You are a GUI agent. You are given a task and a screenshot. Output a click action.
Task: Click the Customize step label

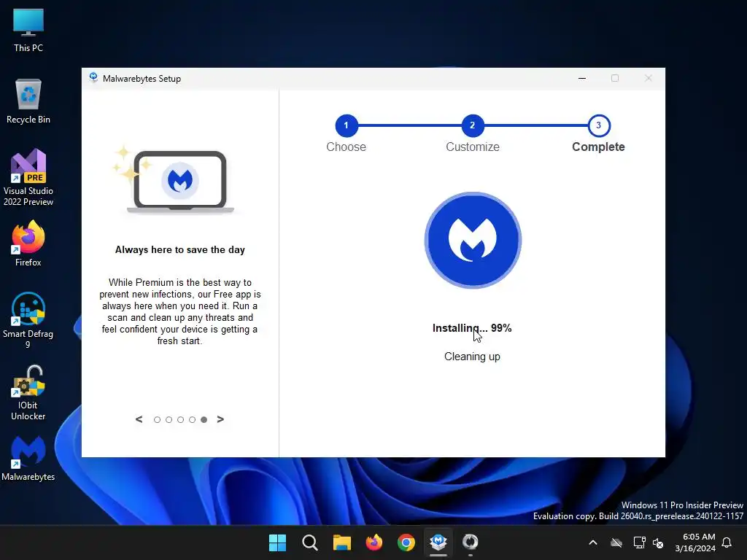[x=473, y=147]
